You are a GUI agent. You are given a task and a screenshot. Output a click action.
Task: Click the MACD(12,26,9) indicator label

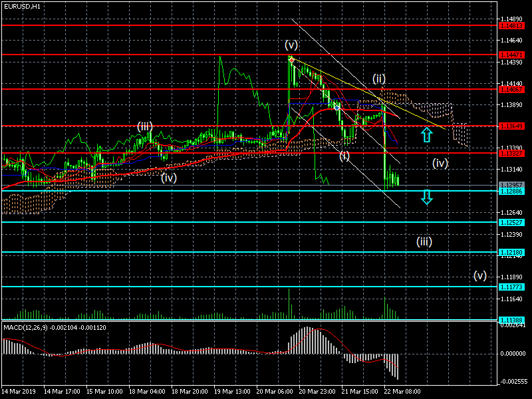coord(55,328)
